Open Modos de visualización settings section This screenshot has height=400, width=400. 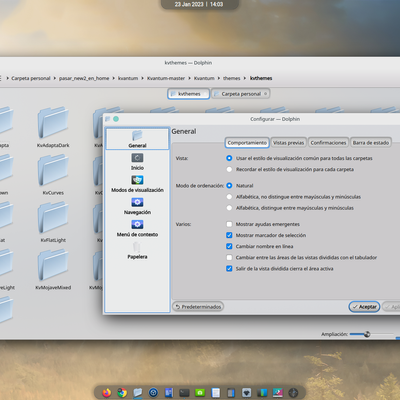pyautogui.click(x=137, y=184)
